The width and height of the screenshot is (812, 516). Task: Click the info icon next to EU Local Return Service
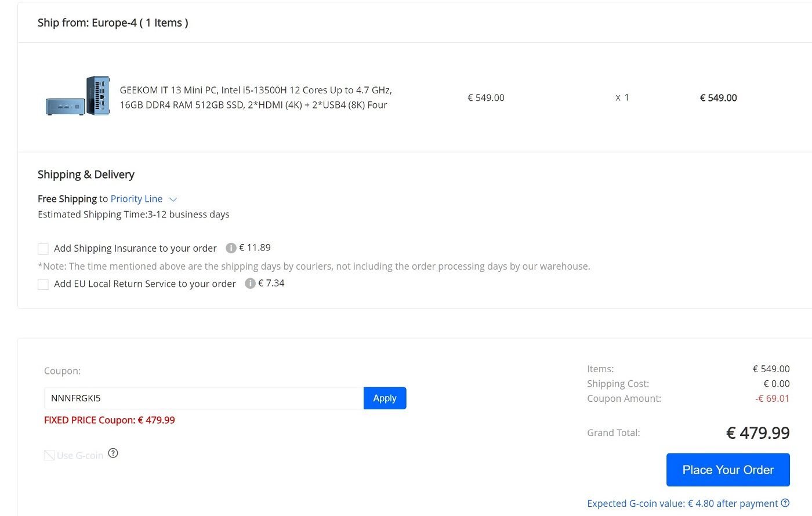click(250, 284)
